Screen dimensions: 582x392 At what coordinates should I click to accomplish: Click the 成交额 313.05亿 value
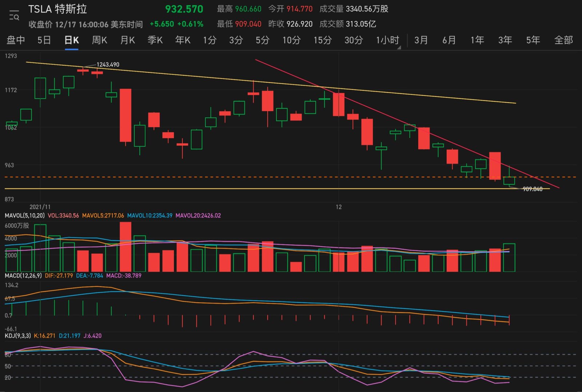tap(361, 24)
